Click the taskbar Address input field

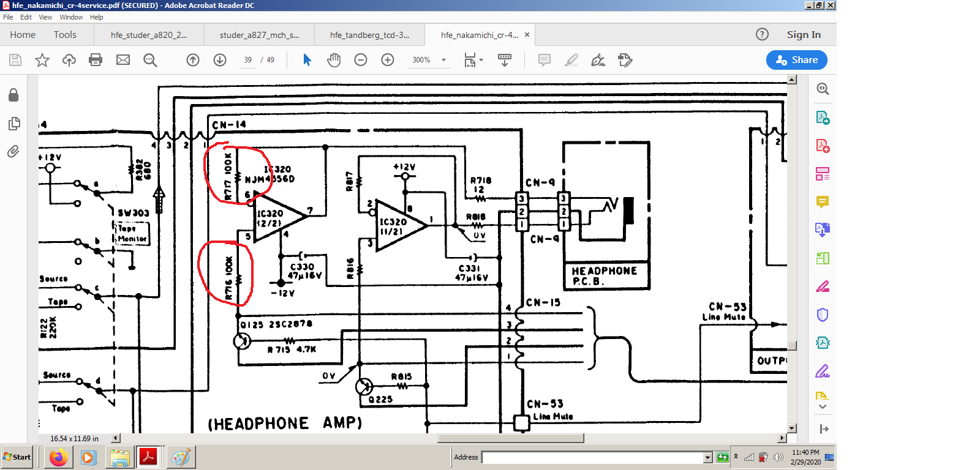(593, 458)
